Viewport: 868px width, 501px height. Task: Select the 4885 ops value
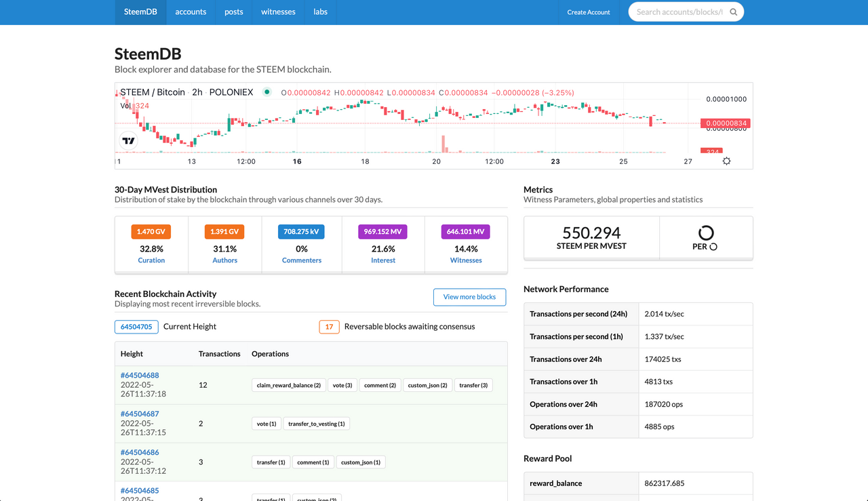pyautogui.click(x=659, y=426)
